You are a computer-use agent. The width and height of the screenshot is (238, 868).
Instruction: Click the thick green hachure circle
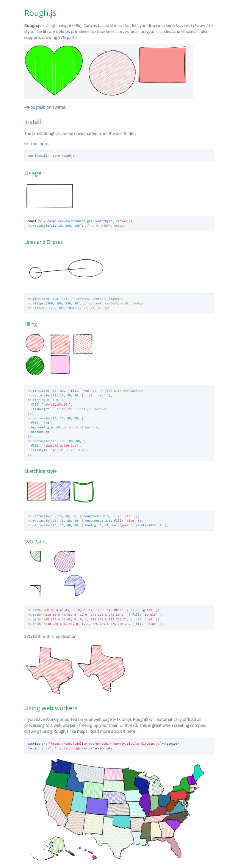coord(35,365)
